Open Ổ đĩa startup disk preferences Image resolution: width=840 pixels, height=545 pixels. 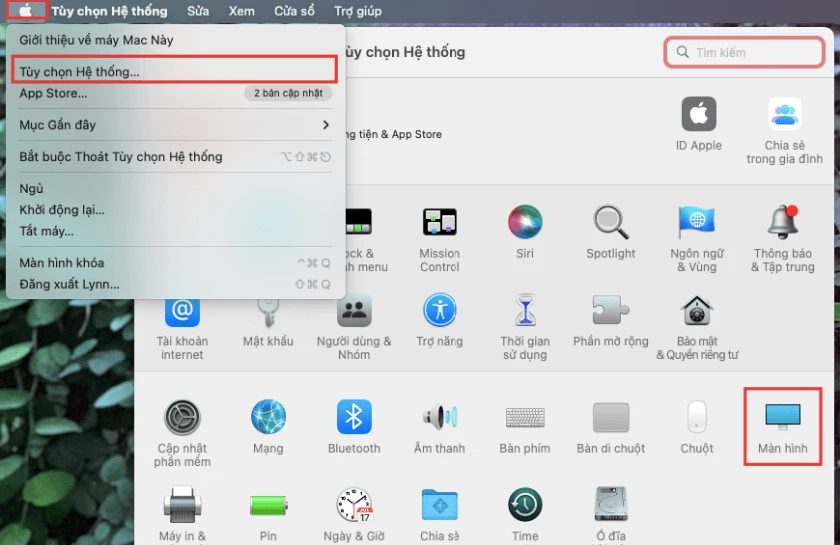611,514
